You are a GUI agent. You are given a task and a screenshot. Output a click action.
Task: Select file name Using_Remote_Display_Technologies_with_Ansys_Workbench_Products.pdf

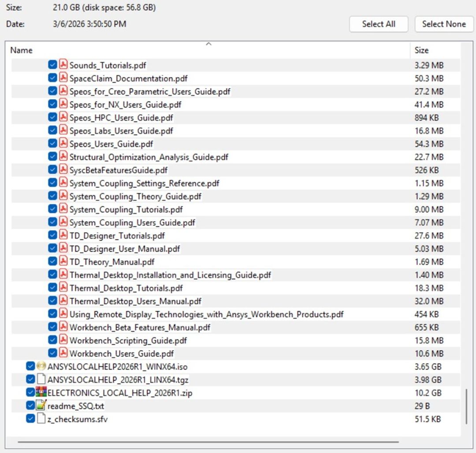206,314
